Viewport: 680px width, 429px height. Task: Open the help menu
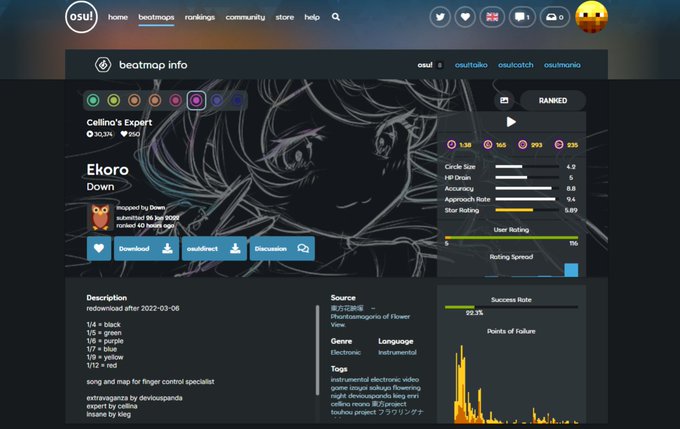[x=312, y=17]
